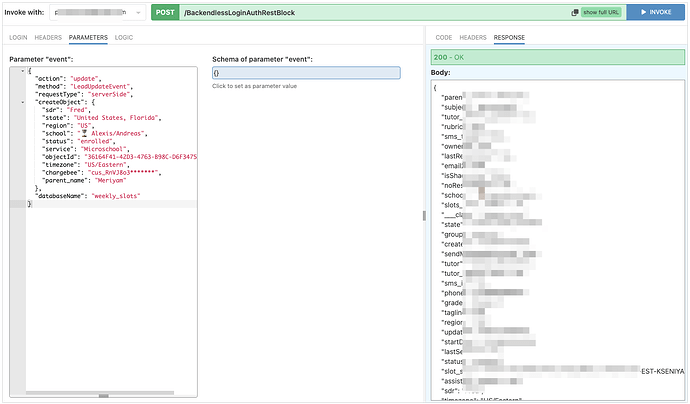Click the "Meriyam" parent_name value

[110, 180]
